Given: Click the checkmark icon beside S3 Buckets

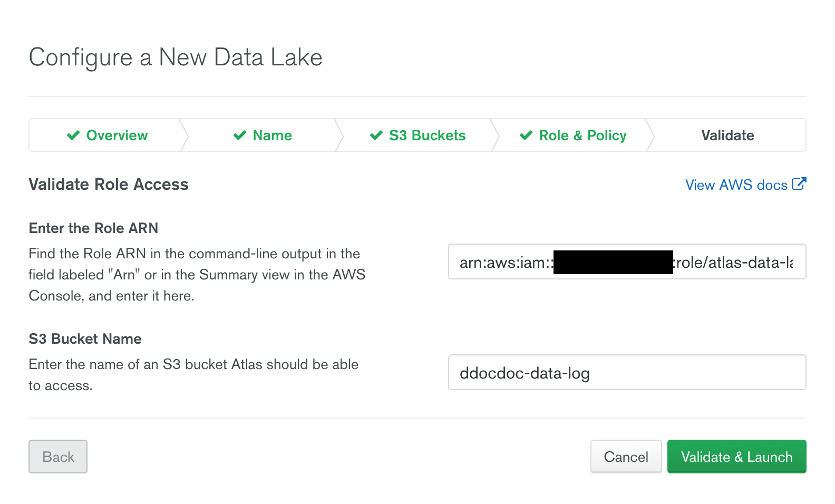Looking at the screenshot, I should click(376, 135).
